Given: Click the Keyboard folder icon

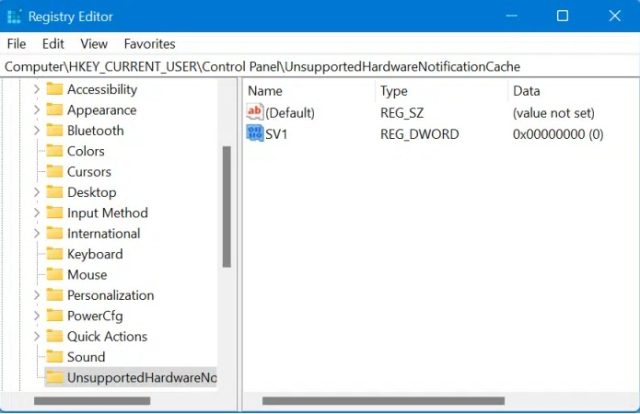Looking at the screenshot, I should coord(55,254).
